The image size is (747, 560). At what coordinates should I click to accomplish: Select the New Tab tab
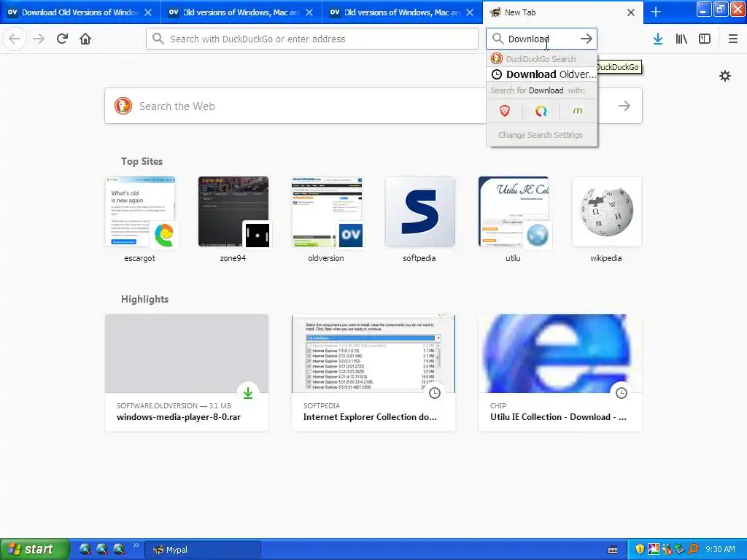[x=563, y=12]
